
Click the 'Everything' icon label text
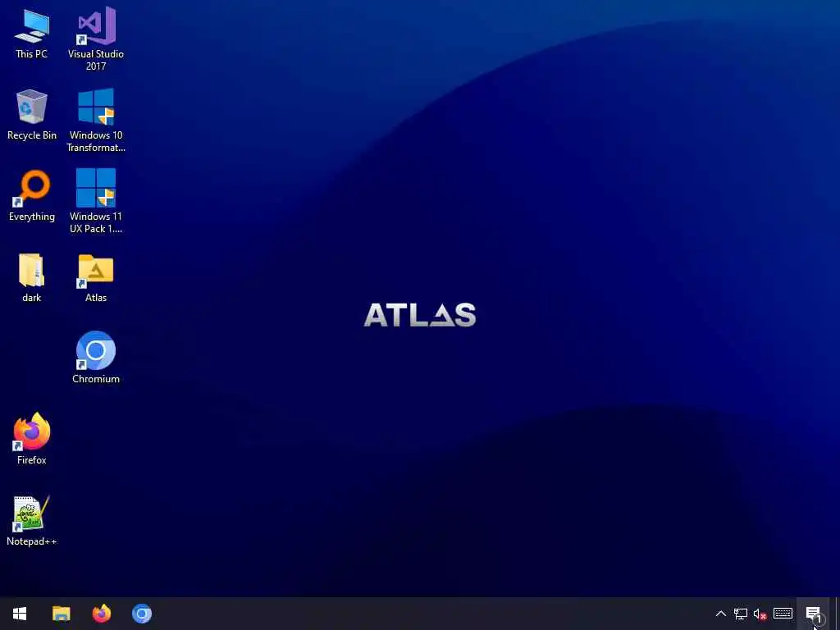click(x=32, y=217)
